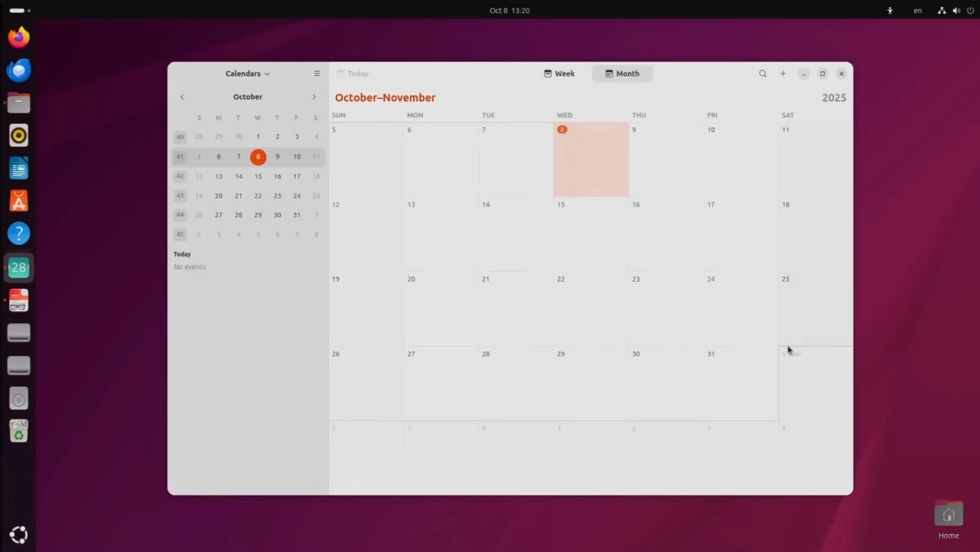
Task: Select week number 42 in sidebar
Action: click(x=180, y=176)
